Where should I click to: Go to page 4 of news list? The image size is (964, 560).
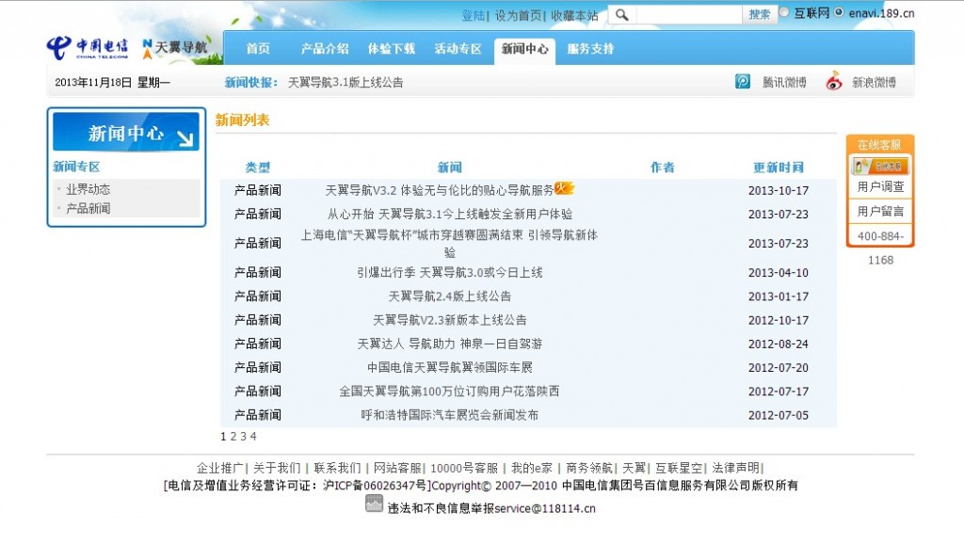point(253,437)
